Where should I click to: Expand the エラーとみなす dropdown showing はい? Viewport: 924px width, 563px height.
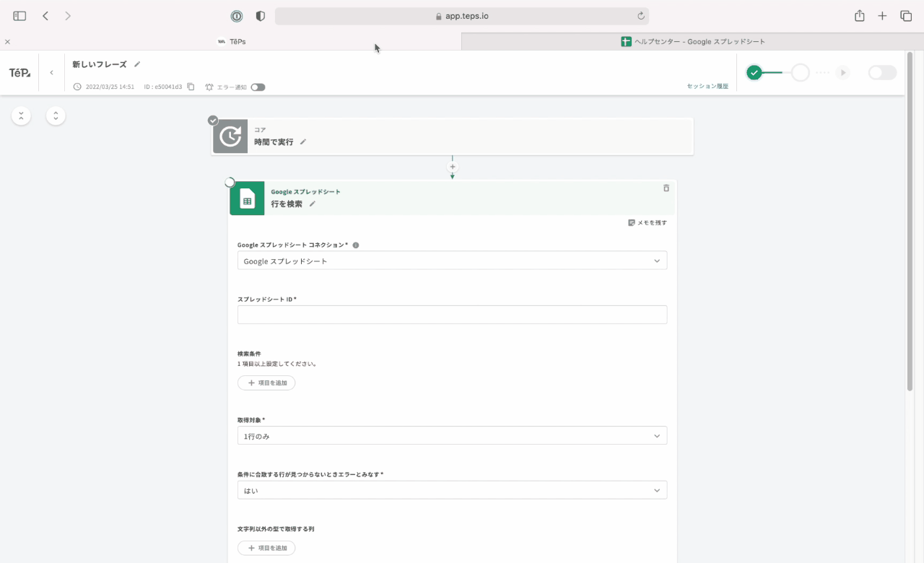click(x=452, y=490)
